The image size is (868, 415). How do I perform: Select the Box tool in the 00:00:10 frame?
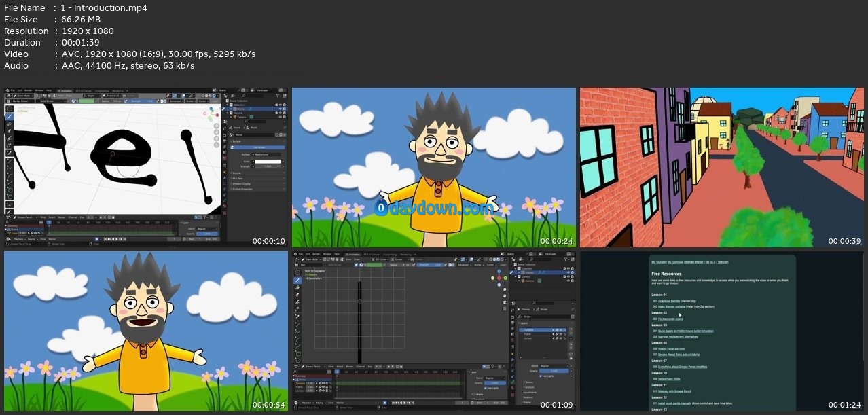click(x=10, y=190)
